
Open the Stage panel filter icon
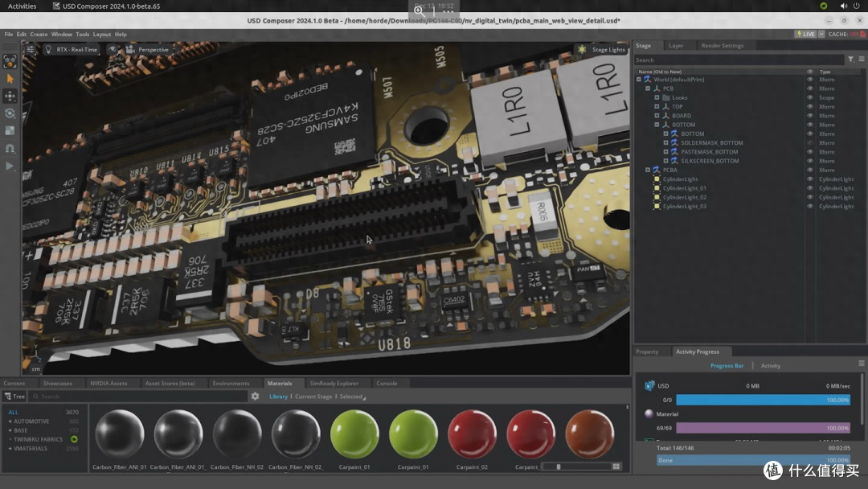click(x=851, y=60)
